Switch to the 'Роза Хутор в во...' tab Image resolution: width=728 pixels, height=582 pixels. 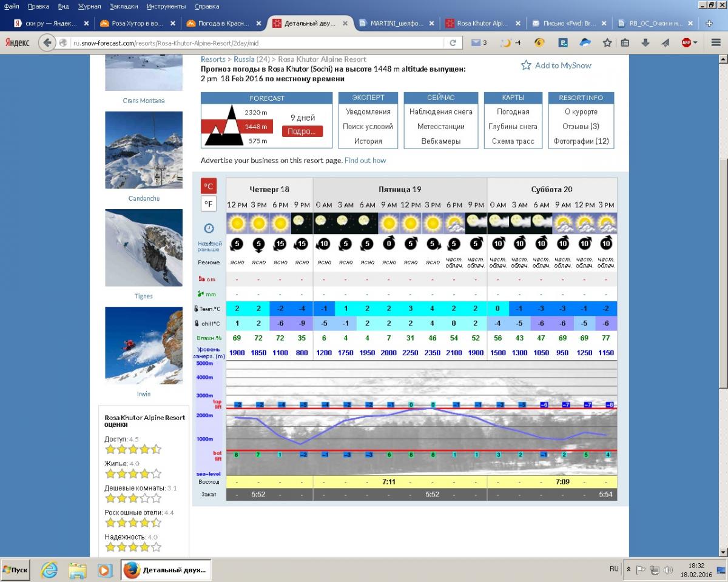137,24
